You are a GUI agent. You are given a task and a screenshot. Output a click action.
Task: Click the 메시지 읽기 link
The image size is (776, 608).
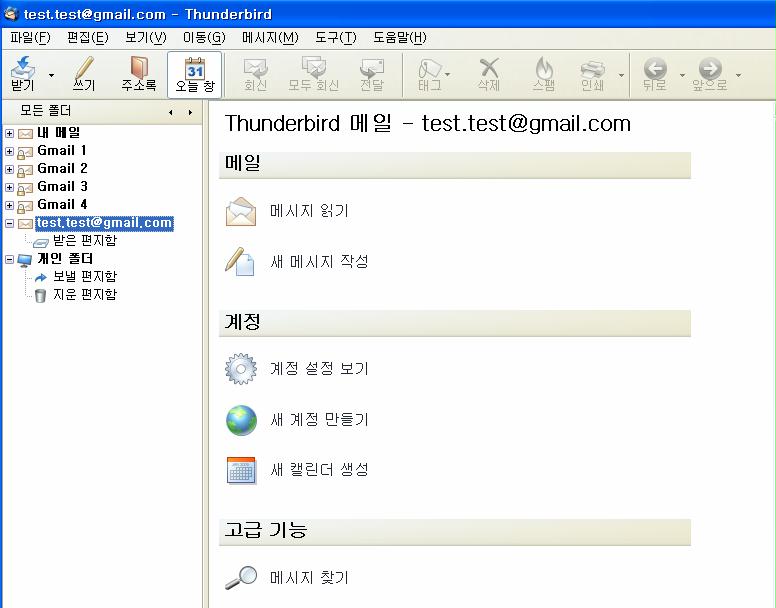(309, 211)
